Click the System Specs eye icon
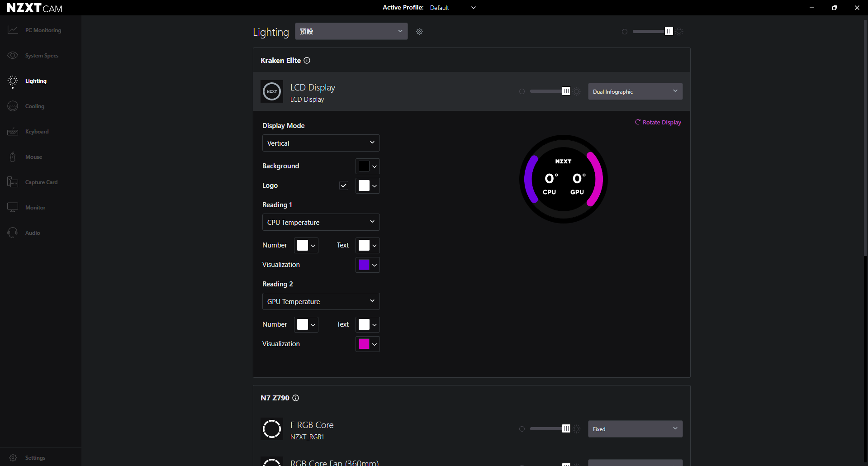The image size is (868, 466). 13,55
